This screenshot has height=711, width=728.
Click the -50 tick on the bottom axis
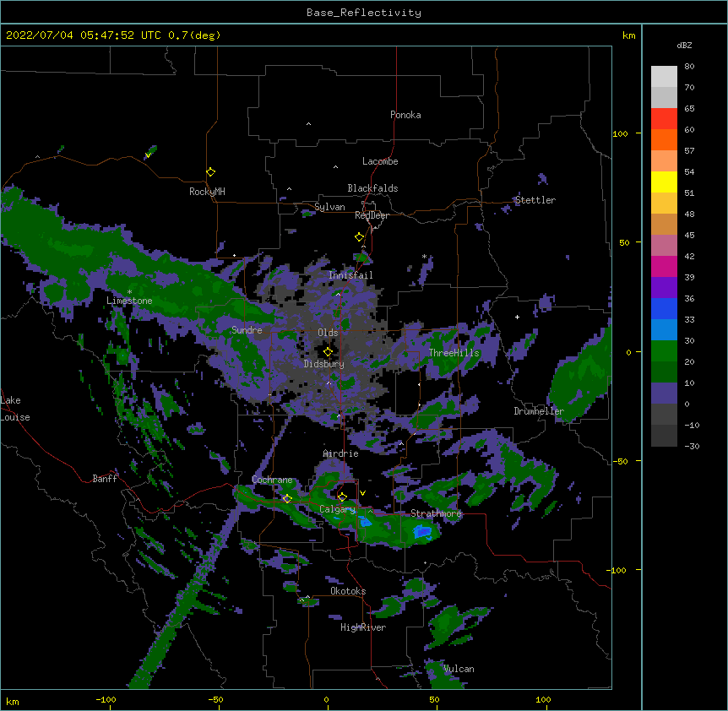(x=215, y=699)
